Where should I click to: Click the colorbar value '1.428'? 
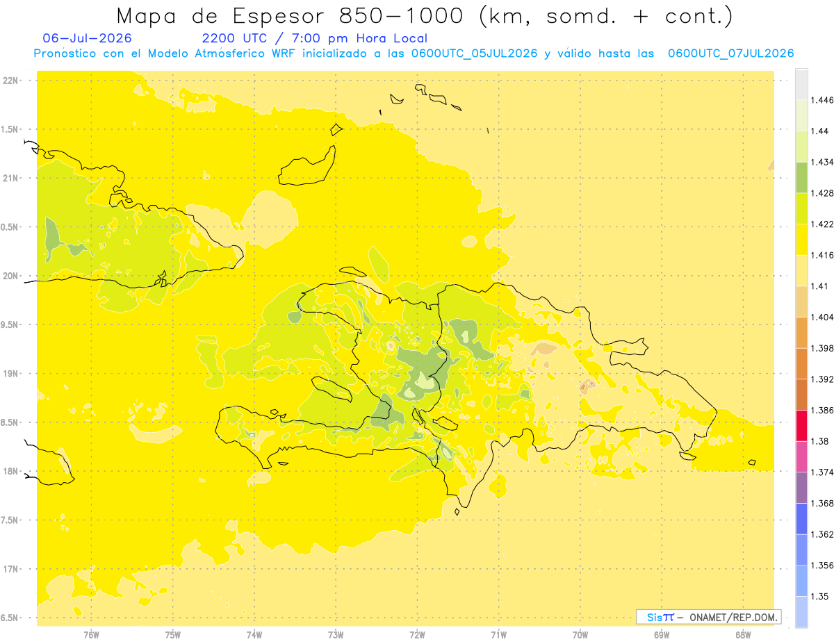(822, 193)
